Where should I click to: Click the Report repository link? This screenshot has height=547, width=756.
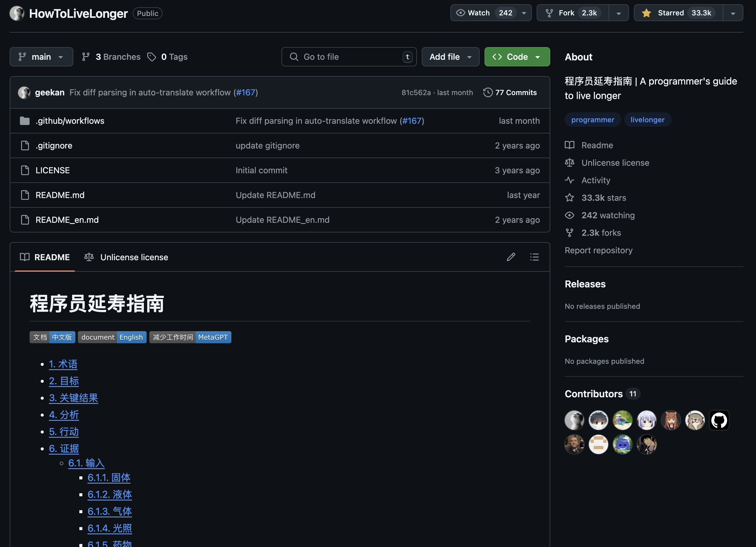click(x=598, y=250)
